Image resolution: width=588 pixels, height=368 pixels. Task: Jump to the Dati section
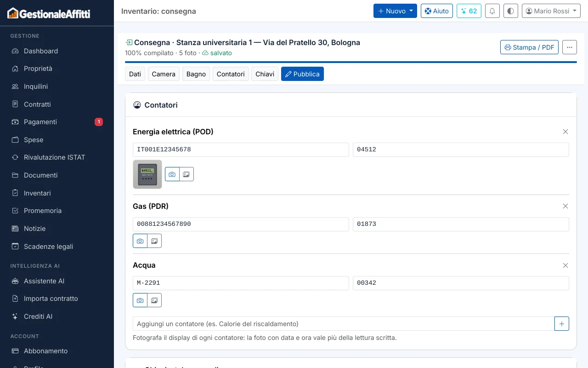point(135,74)
